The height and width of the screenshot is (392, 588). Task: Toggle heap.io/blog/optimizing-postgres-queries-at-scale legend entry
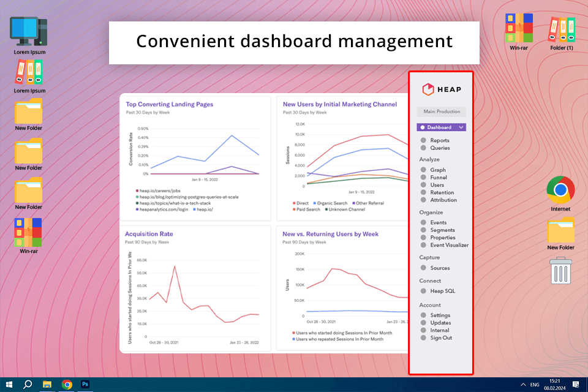coord(187,197)
